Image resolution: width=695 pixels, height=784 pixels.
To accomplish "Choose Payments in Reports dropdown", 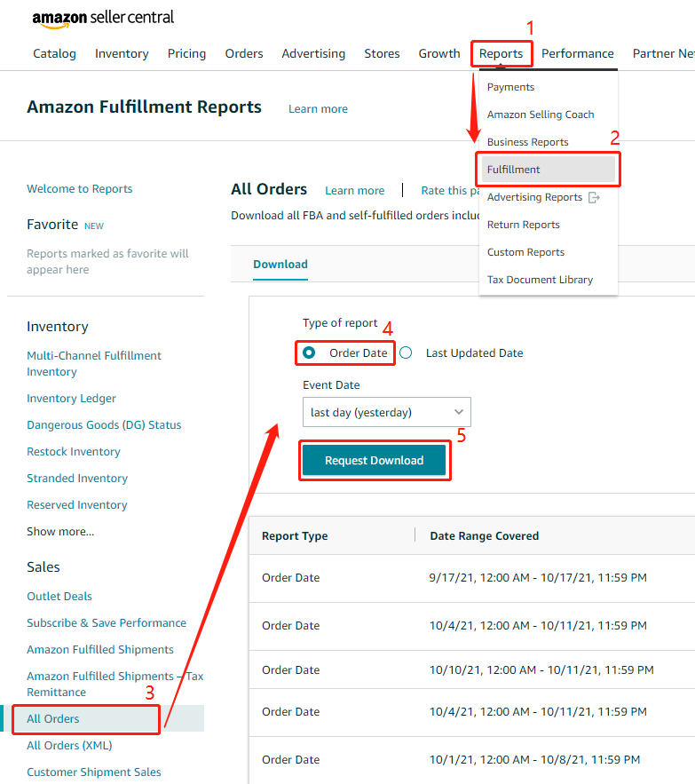I will (510, 87).
